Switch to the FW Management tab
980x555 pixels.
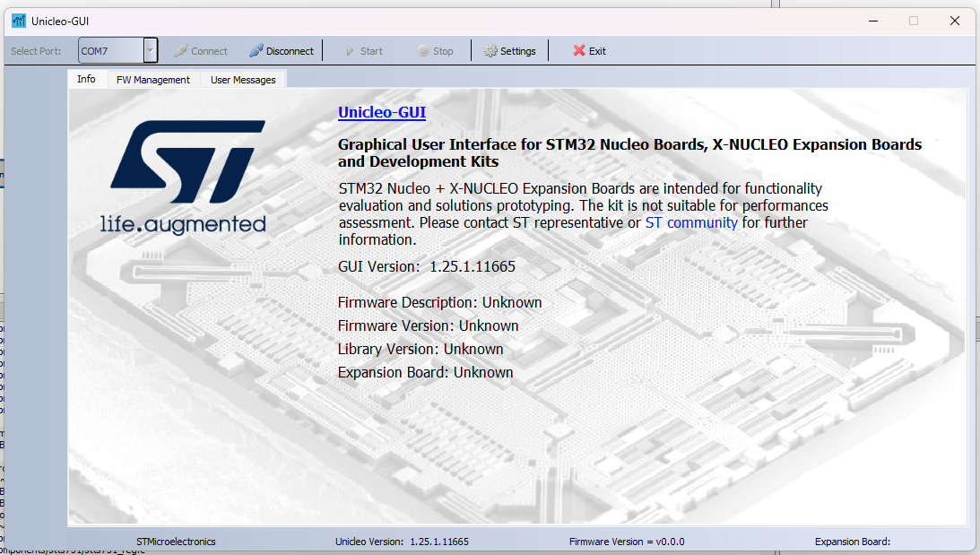click(x=152, y=79)
